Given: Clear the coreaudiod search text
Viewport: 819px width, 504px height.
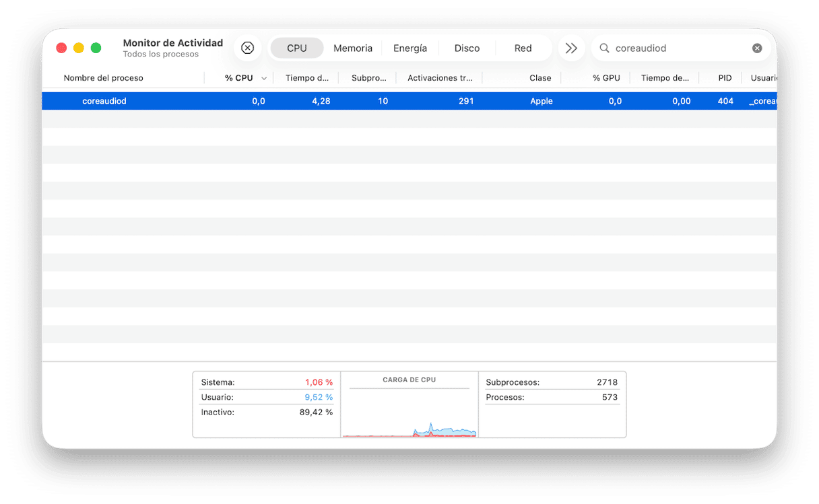Looking at the screenshot, I should tap(757, 48).
